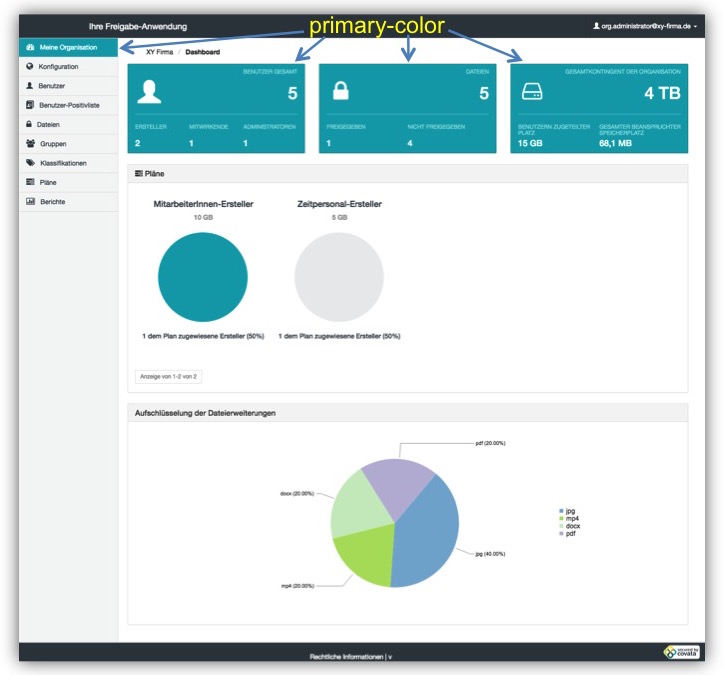
Task: Click the '68,1 MB' used storage value
Action: [x=615, y=144]
